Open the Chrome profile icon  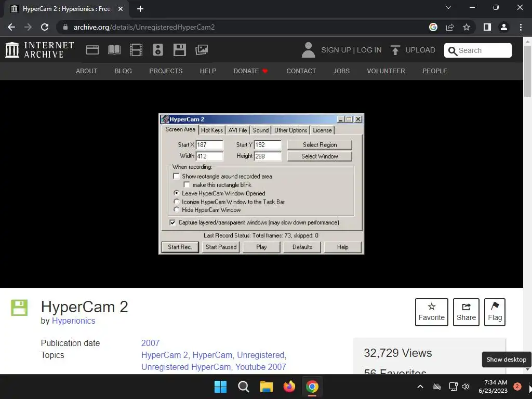click(504, 27)
